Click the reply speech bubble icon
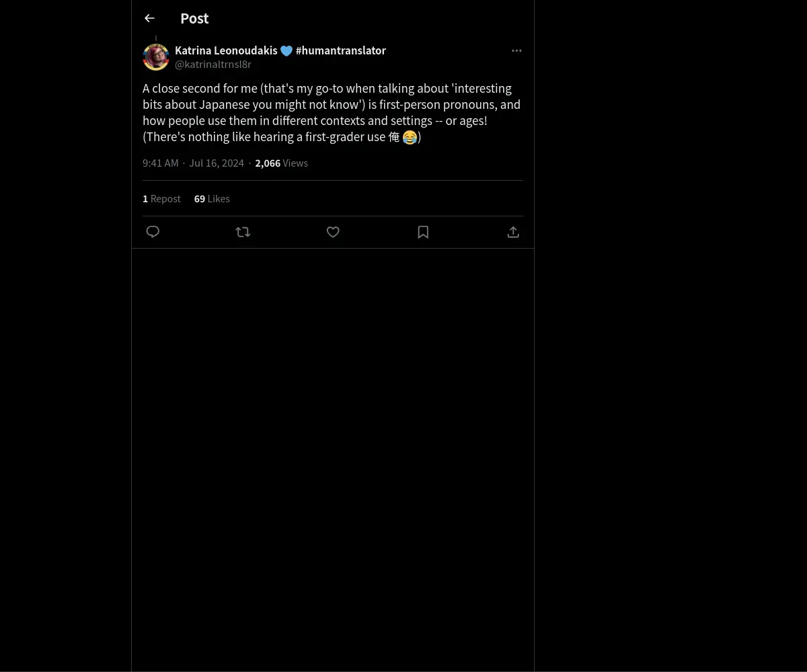Screen dimensions: 807x672 click(153, 232)
